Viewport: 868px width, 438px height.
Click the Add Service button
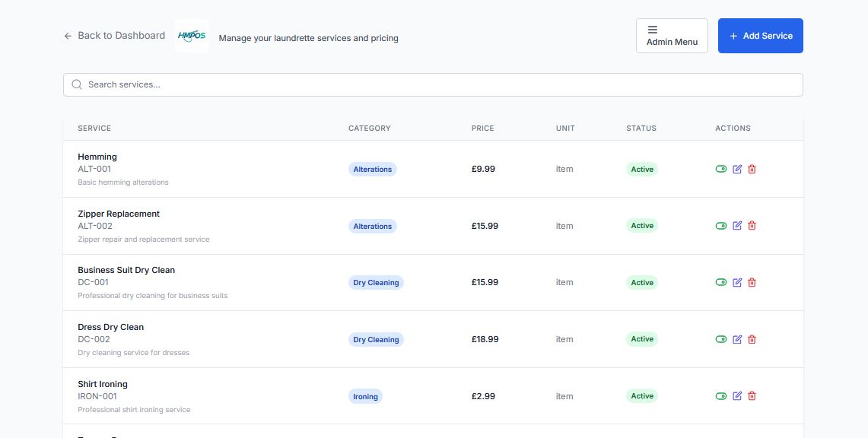pyautogui.click(x=761, y=36)
